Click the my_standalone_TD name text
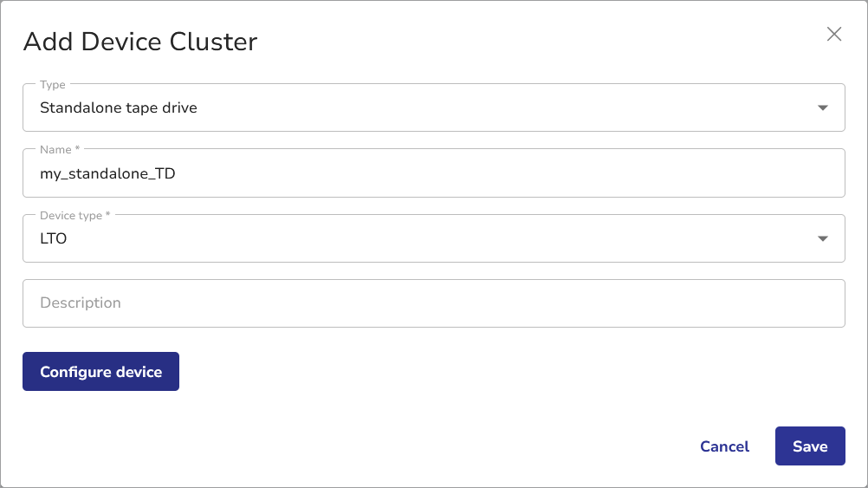 coord(107,174)
